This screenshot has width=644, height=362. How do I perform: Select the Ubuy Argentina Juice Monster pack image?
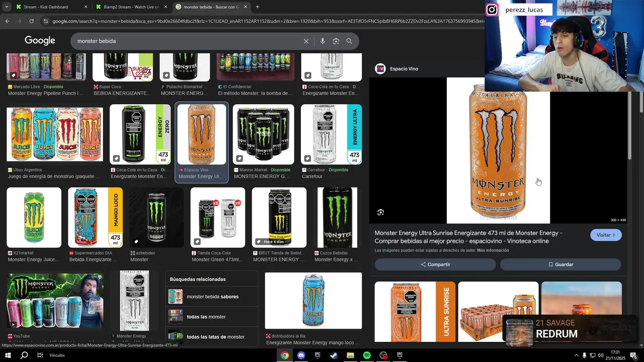pyautogui.click(x=55, y=135)
